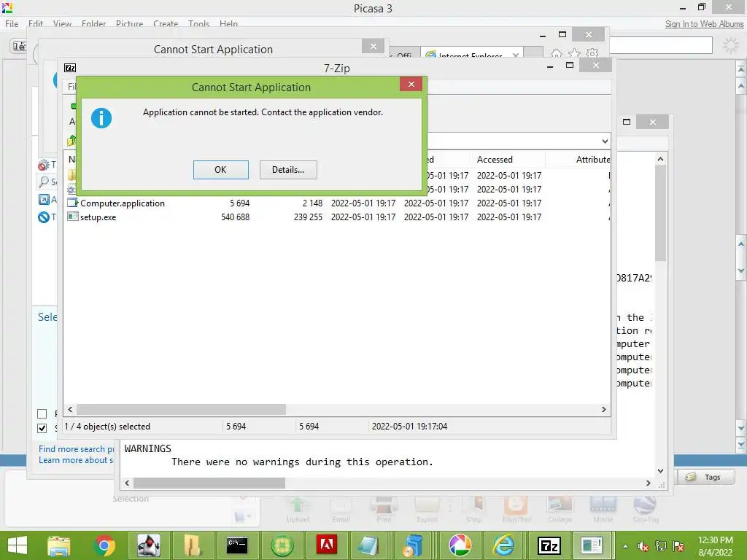Click the Computer.application file icon
The image size is (747, 560).
tap(72, 203)
